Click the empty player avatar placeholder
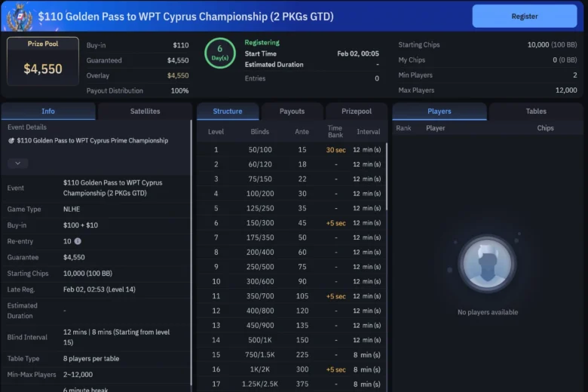This screenshot has width=588, height=392. [x=487, y=263]
